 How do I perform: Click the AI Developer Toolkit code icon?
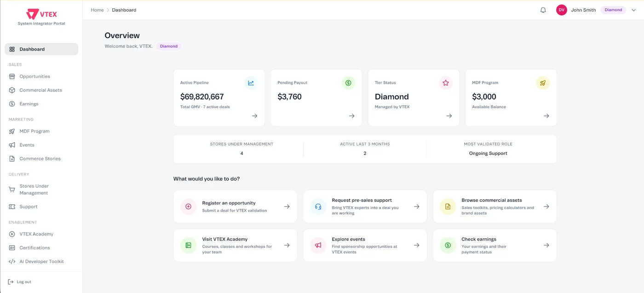[x=12, y=261]
